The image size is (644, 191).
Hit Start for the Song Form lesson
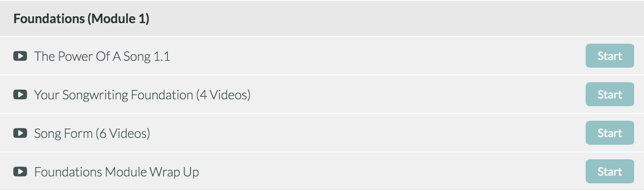(610, 133)
